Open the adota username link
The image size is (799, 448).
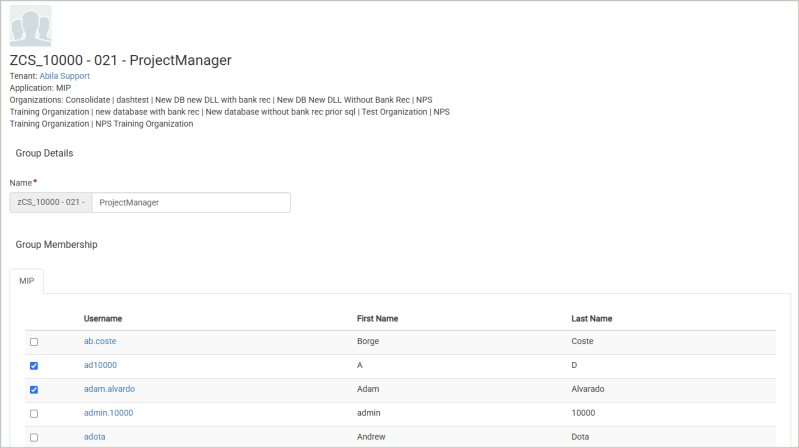click(x=95, y=437)
